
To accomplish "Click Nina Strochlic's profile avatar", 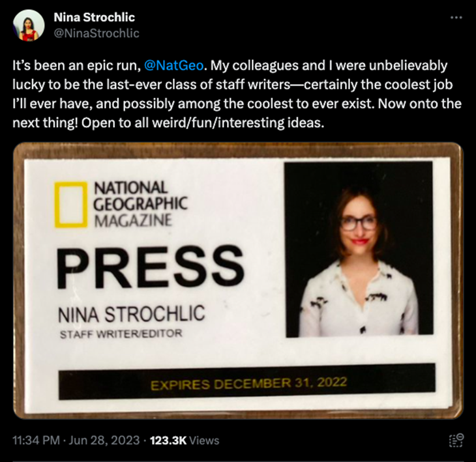I will point(29,25).
